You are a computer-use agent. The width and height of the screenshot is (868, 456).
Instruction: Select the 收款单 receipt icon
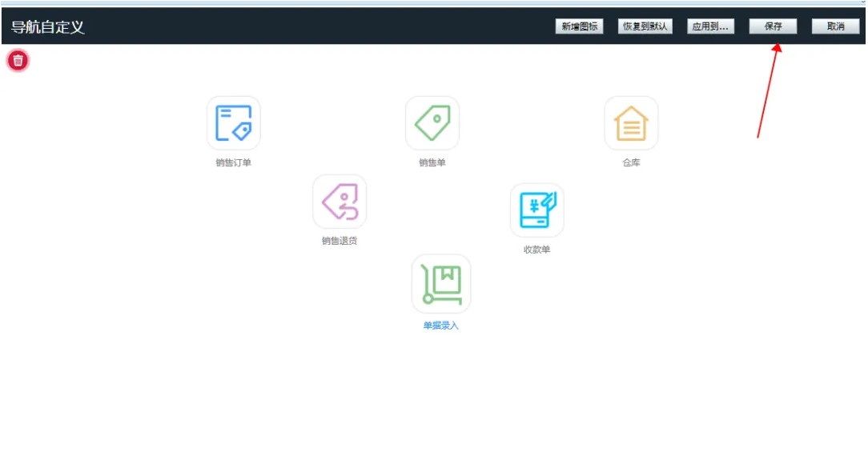pyautogui.click(x=537, y=210)
